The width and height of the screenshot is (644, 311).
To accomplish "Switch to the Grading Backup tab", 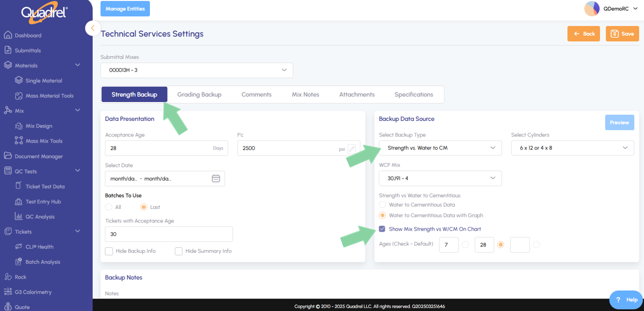I will tap(199, 94).
